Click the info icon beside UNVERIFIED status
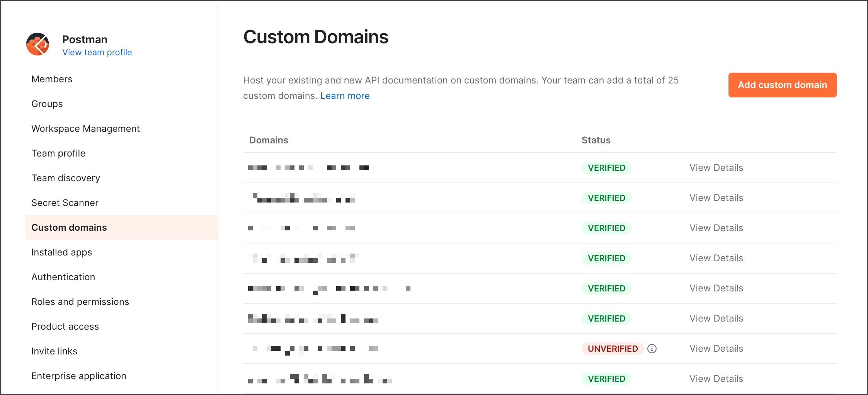868x395 pixels. [652, 349]
